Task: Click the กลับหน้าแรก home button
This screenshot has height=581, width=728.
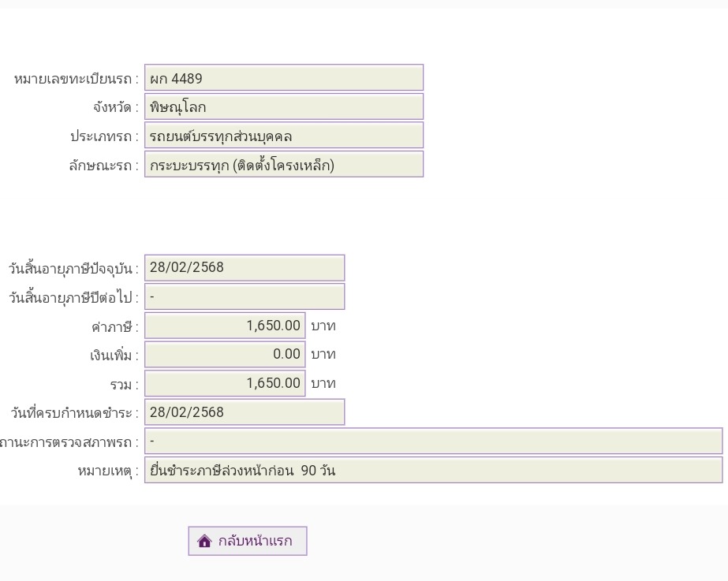Action: [x=248, y=541]
